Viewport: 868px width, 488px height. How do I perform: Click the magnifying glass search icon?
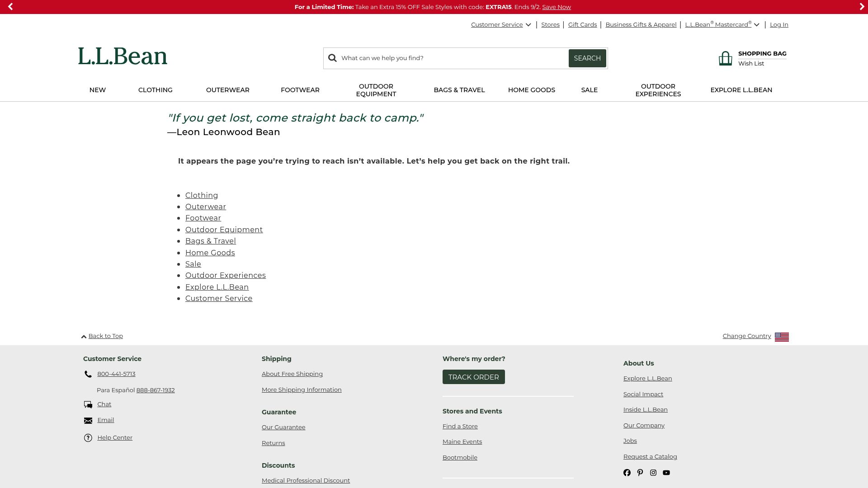pyautogui.click(x=333, y=58)
